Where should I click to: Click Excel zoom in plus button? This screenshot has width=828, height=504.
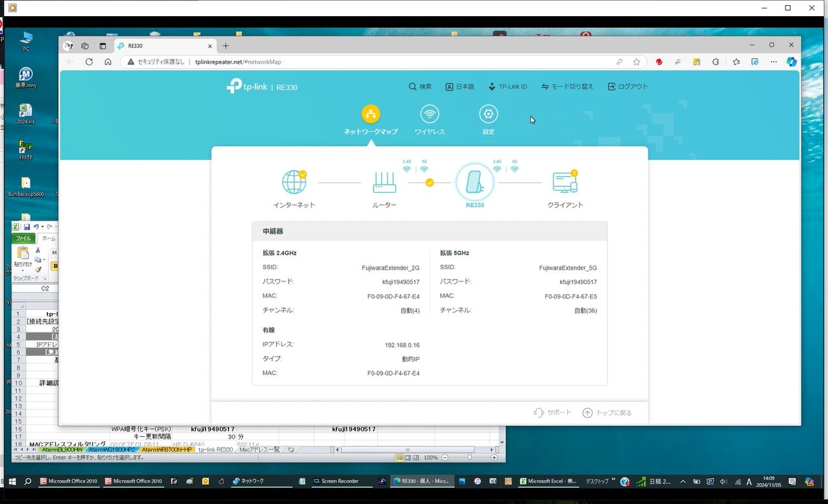click(494, 457)
